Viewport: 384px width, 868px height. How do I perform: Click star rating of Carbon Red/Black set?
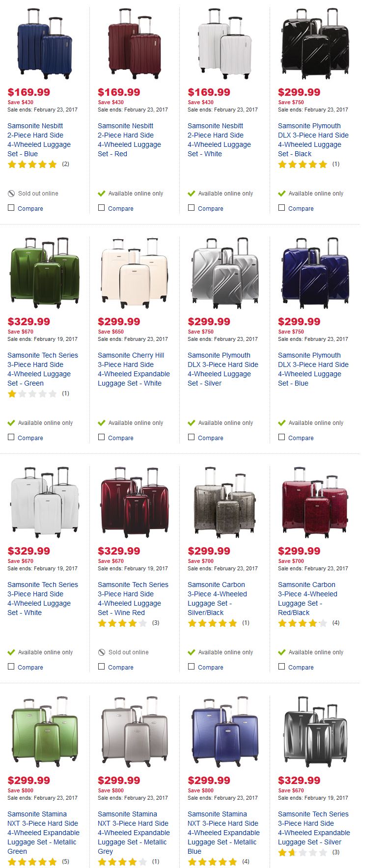pyautogui.click(x=302, y=623)
